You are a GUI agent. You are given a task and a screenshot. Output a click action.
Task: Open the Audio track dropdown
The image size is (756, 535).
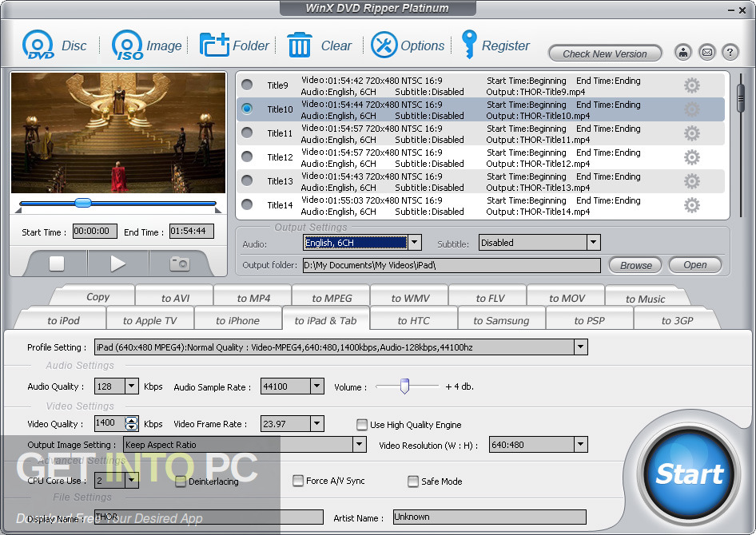415,242
